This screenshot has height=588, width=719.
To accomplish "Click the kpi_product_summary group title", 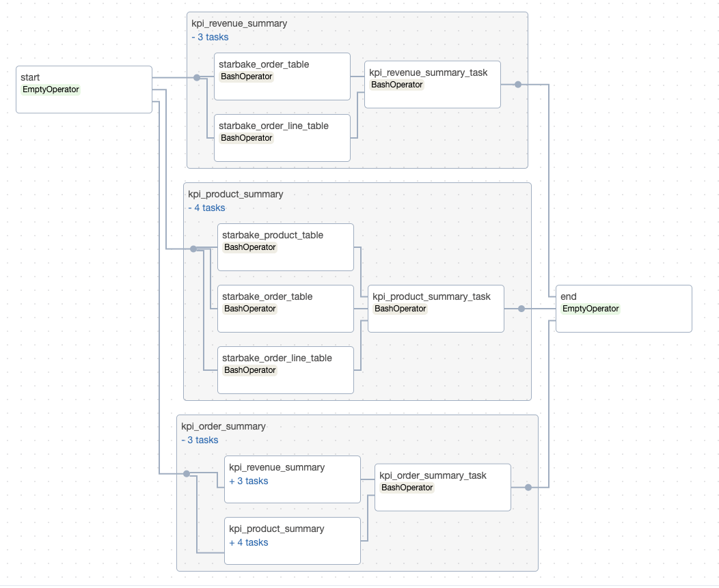I will point(235,194).
